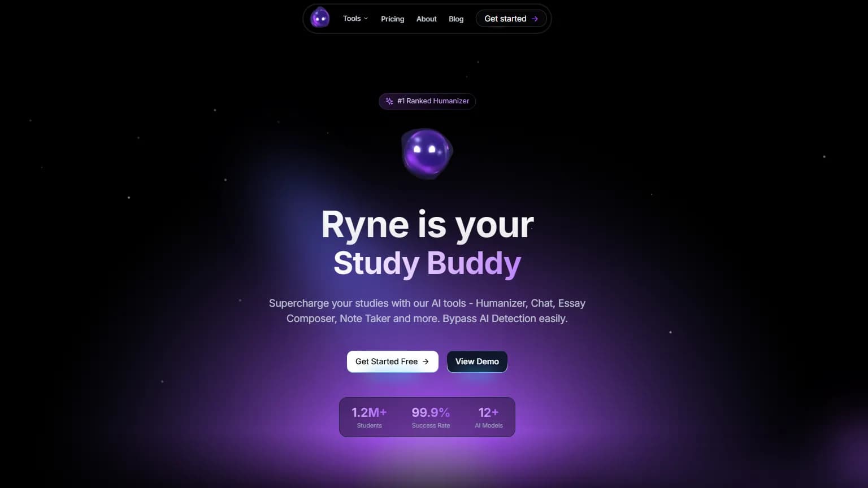Click the Supercharge your studies description text
Viewport: 868px width, 488px height.
tap(427, 311)
